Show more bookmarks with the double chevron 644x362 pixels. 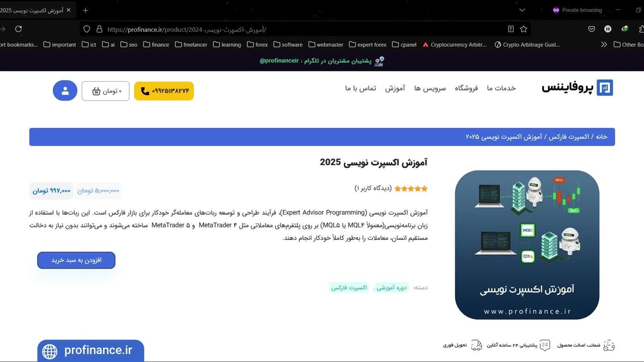[604, 44]
